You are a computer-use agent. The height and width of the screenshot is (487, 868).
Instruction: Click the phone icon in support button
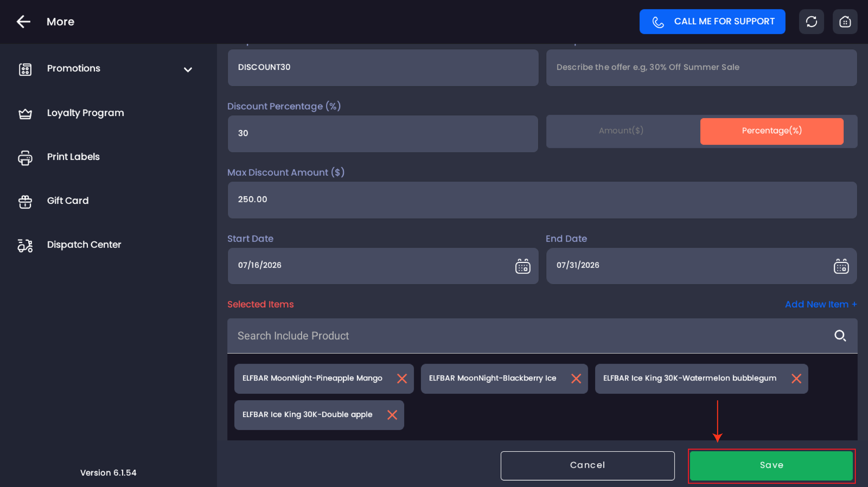pos(658,22)
